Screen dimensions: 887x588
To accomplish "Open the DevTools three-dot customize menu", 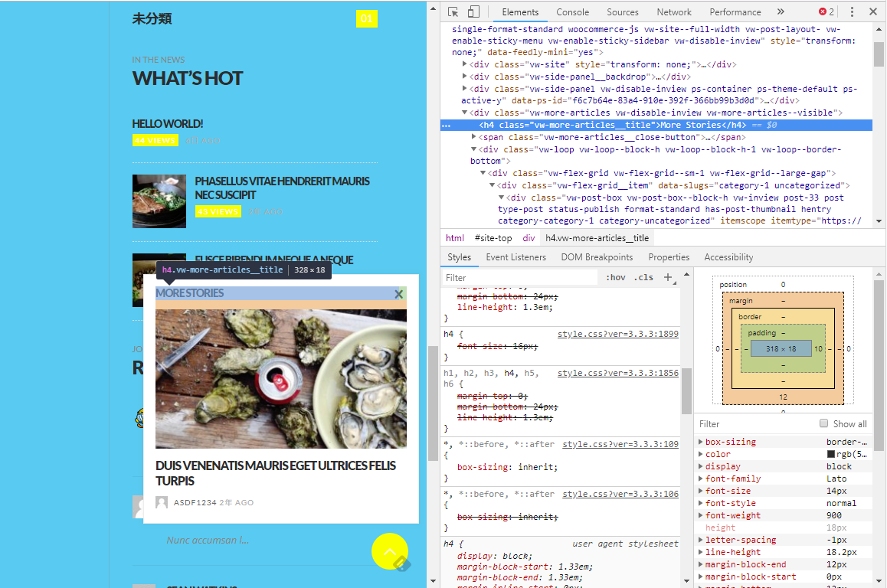I will (853, 12).
